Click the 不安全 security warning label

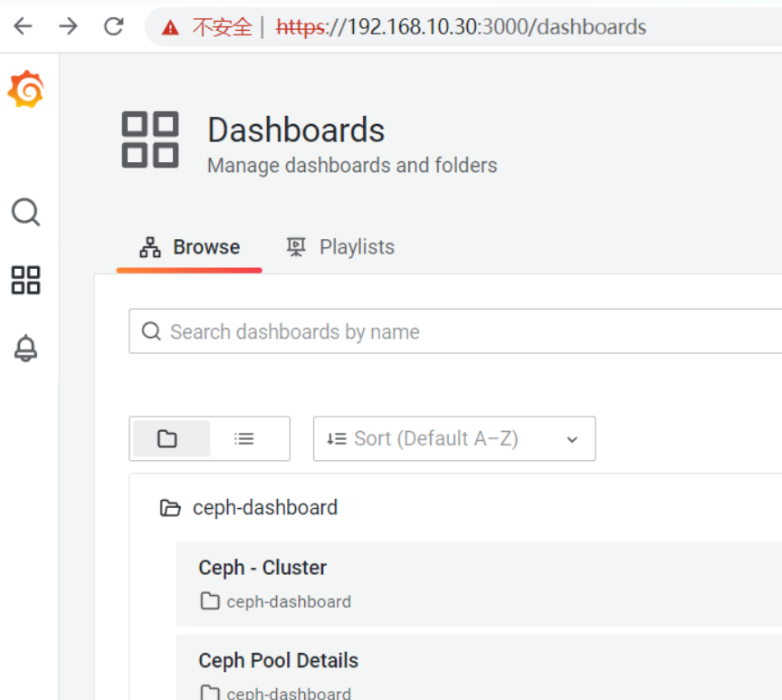click(223, 27)
